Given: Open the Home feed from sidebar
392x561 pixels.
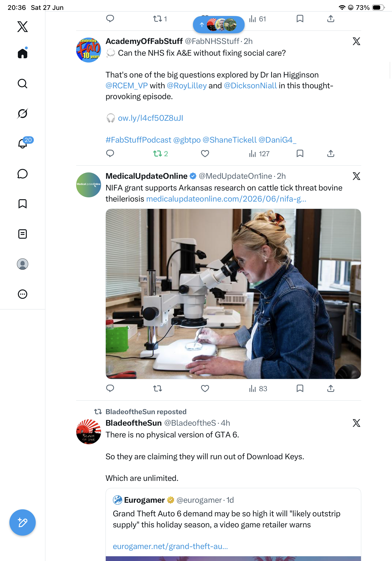Looking at the screenshot, I should [23, 53].
